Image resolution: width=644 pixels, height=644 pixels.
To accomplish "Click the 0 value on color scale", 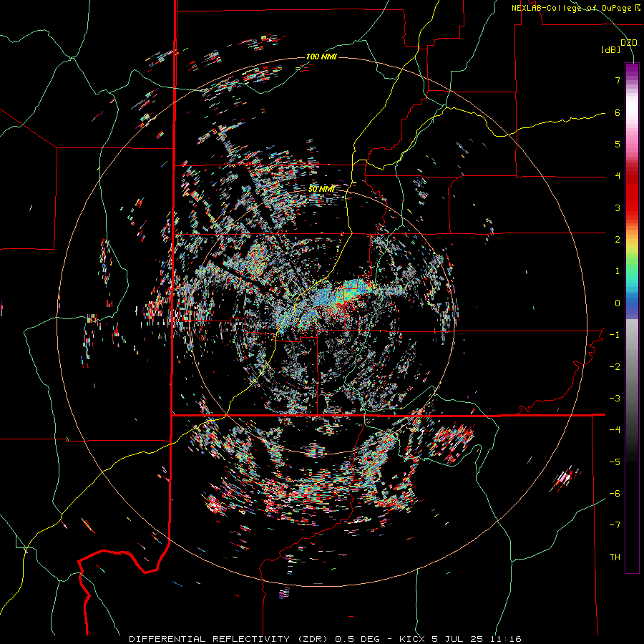I will tap(618, 303).
